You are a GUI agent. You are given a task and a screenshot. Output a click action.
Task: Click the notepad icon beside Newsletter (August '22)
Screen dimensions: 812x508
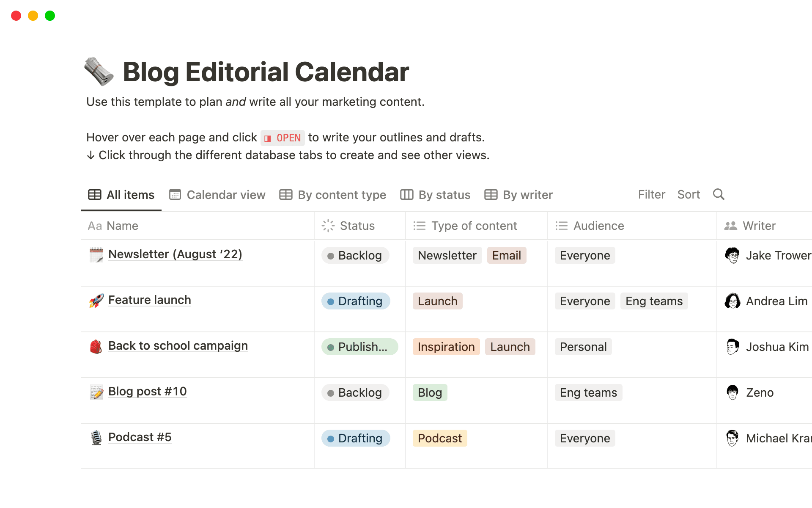(96, 254)
